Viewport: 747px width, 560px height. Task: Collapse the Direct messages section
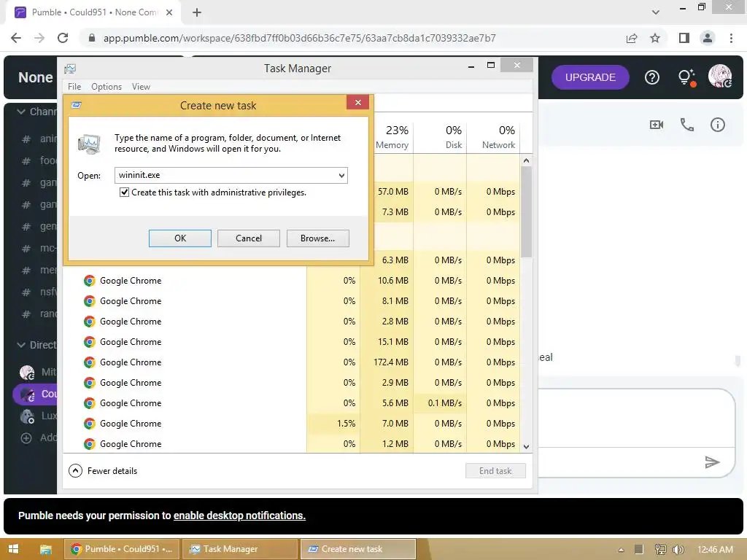21,345
